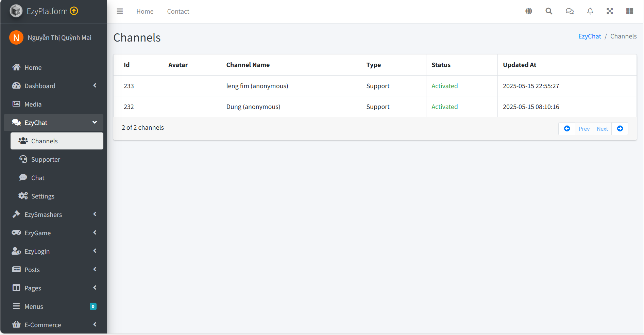Go to first page with left arrow

point(567,129)
